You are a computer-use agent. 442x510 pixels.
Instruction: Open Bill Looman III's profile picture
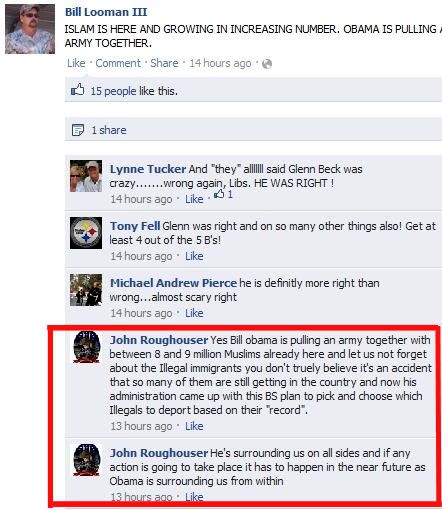tap(30, 29)
